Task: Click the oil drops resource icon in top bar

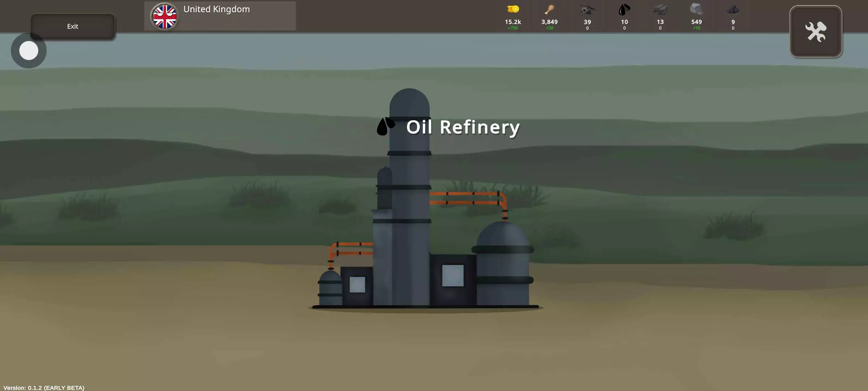Action: click(x=624, y=9)
